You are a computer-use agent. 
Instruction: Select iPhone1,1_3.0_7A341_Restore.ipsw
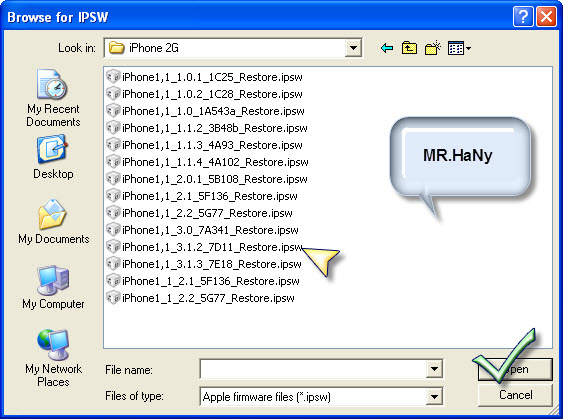click(203, 230)
